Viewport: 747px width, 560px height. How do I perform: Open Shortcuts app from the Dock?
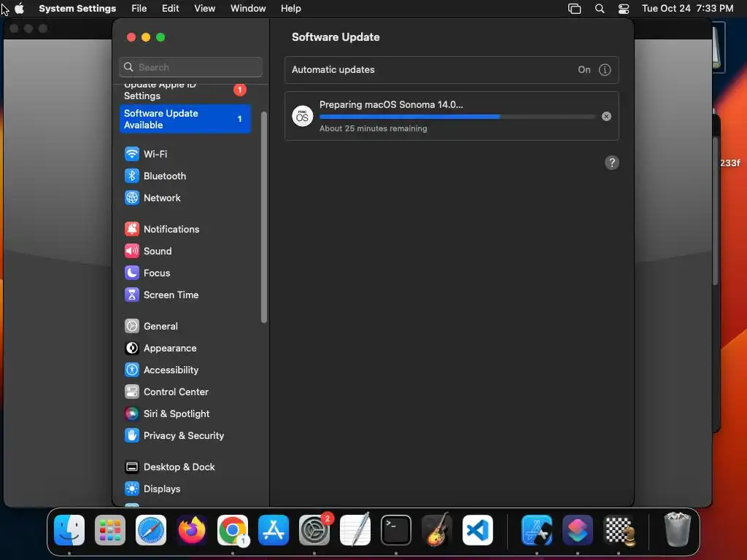(x=578, y=530)
